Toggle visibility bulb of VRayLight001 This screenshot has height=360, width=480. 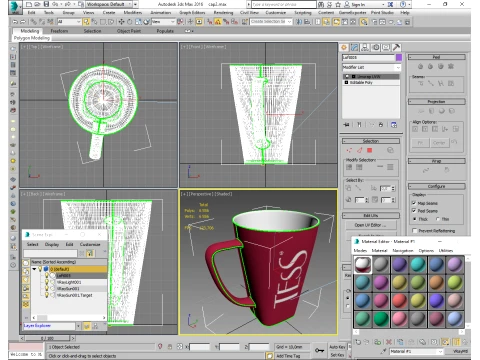click(x=47, y=282)
